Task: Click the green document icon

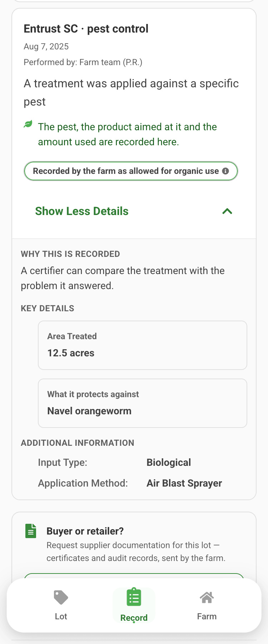Action: 31,531
